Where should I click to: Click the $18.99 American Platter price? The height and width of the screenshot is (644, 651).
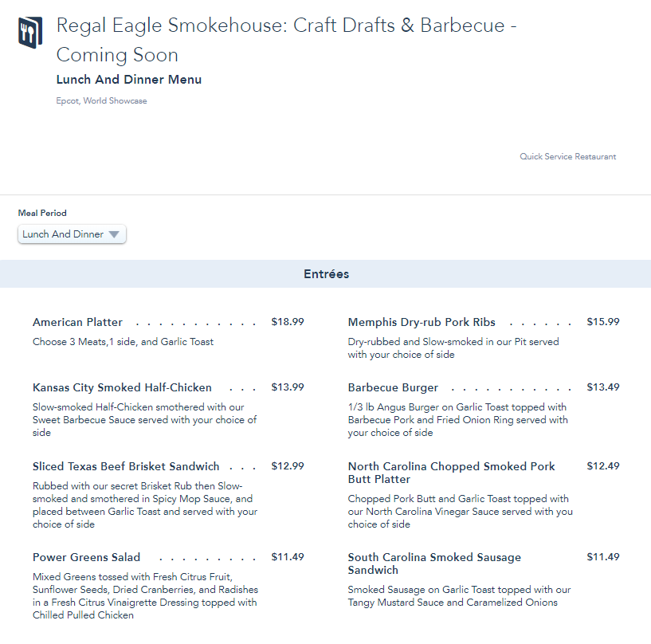click(288, 323)
